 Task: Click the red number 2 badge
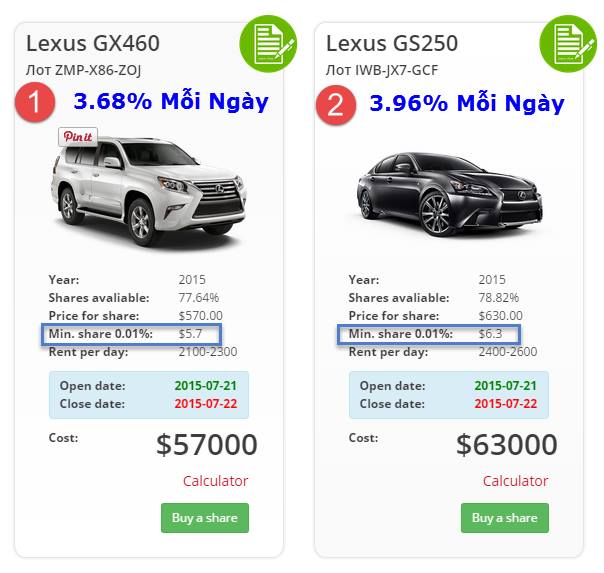(335, 104)
